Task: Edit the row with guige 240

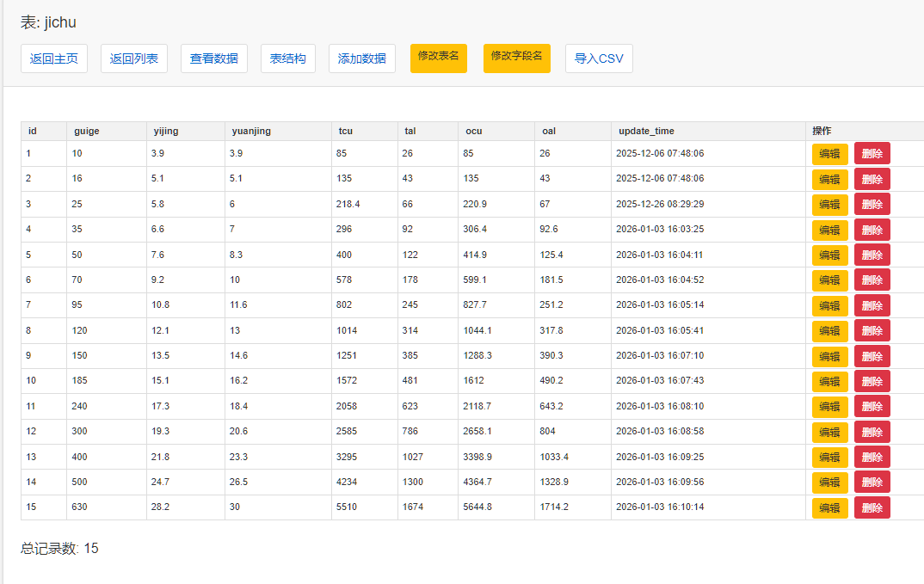Action: coord(829,407)
